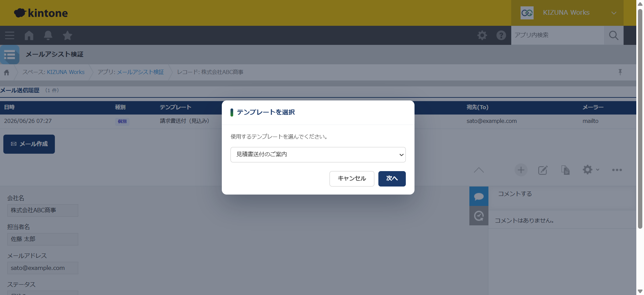Expand the KIZUNA Works account dropdown
Image resolution: width=644 pixels, height=295 pixels.
[x=614, y=13]
